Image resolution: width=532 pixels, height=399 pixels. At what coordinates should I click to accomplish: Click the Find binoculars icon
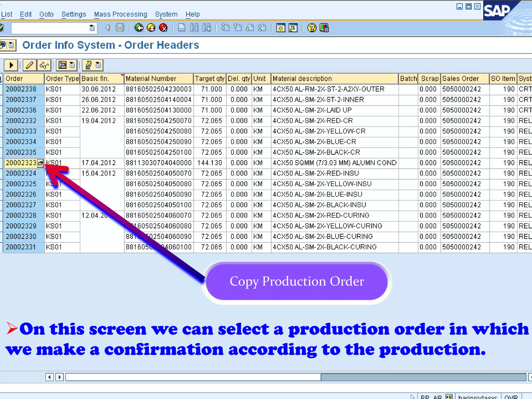(x=194, y=28)
